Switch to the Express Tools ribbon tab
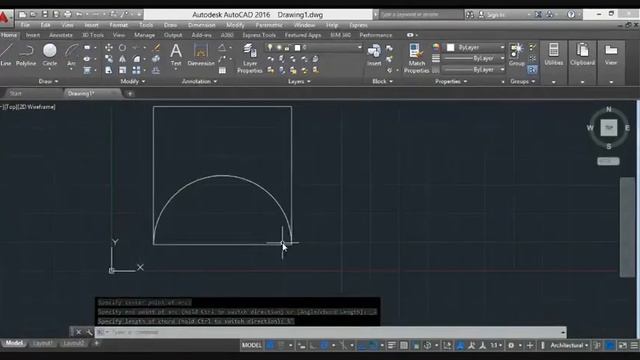Screen dimensions: 640x360 pyautogui.click(x=259, y=35)
